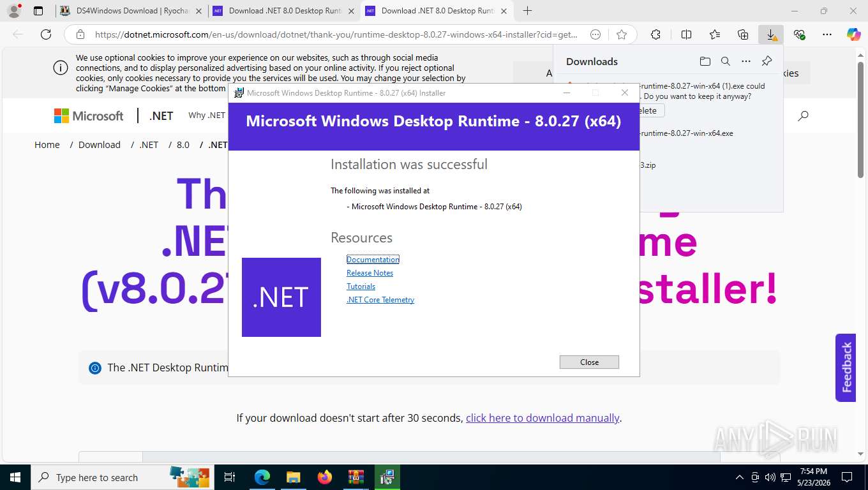Reload the page with the refresh icon
Screen dimensions: 868x490
point(46,34)
